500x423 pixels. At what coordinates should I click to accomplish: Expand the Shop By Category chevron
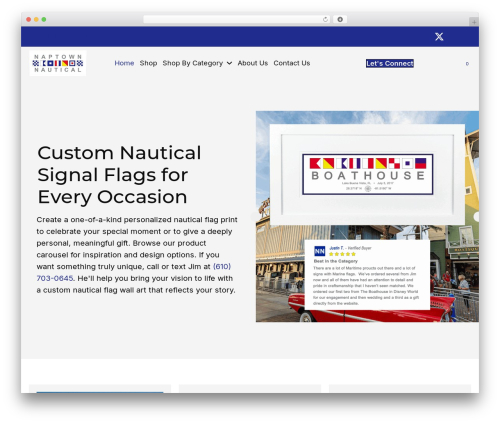[x=229, y=63]
